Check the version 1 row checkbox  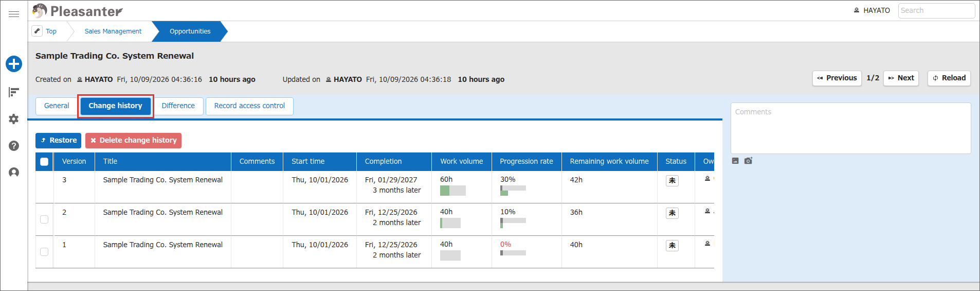[x=44, y=252]
